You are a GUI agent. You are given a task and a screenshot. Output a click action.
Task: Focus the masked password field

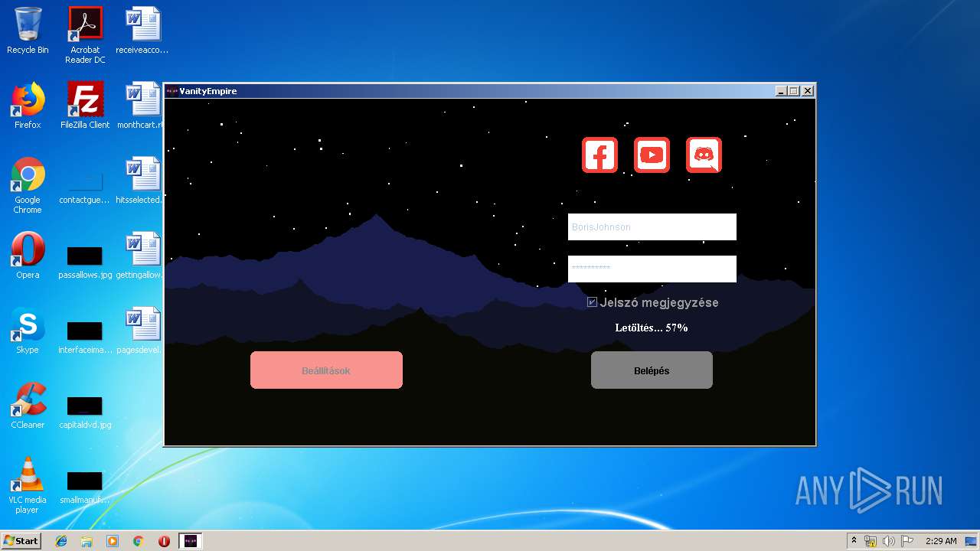(x=652, y=269)
